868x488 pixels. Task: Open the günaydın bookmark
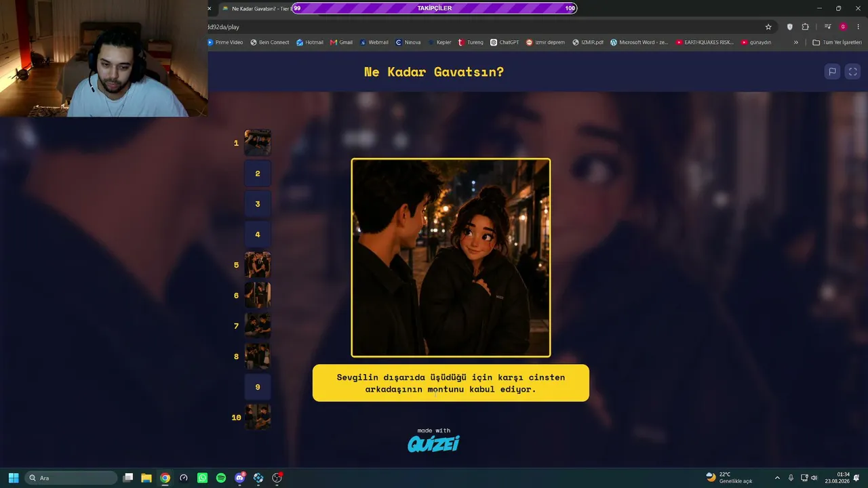point(756,42)
